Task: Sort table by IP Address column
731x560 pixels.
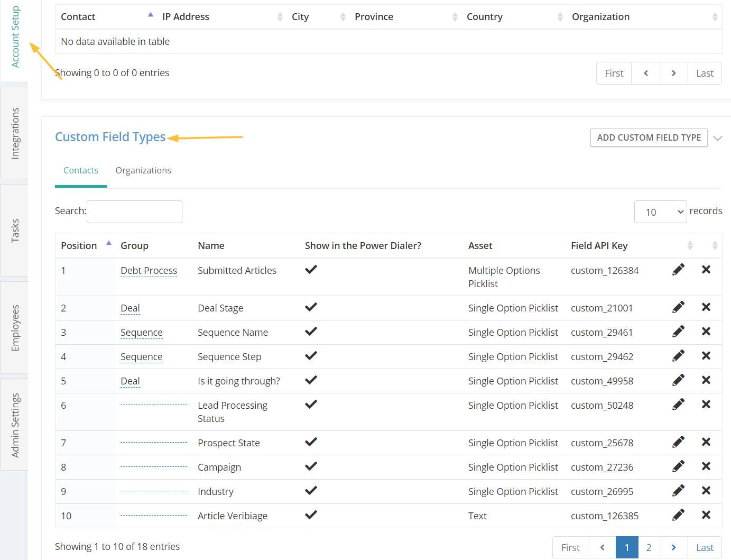Action: [221, 17]
